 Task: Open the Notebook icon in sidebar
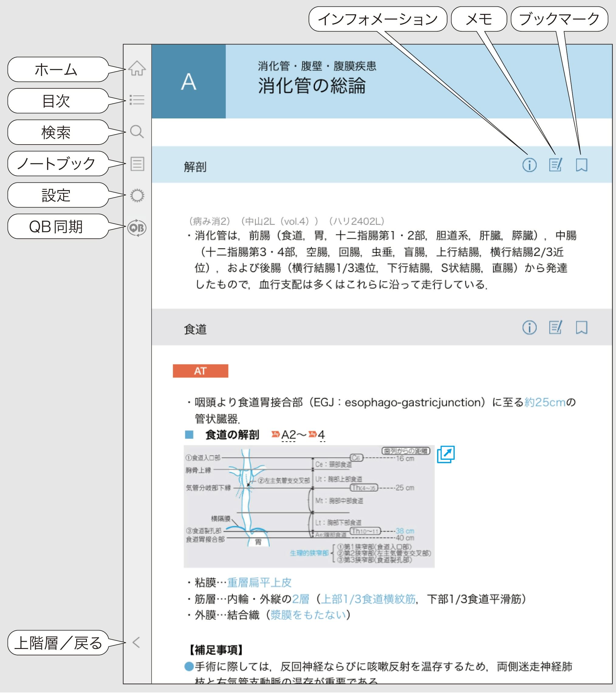137,164
